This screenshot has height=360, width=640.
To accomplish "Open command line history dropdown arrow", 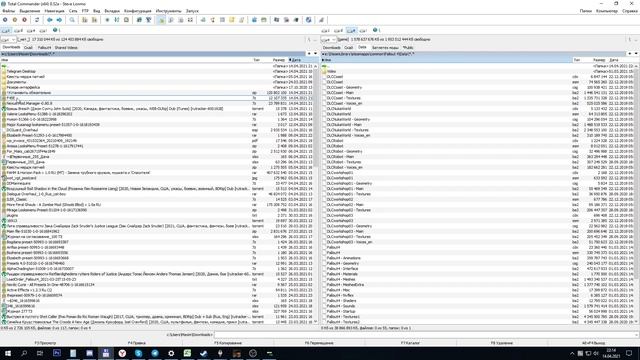I will 637,335.
